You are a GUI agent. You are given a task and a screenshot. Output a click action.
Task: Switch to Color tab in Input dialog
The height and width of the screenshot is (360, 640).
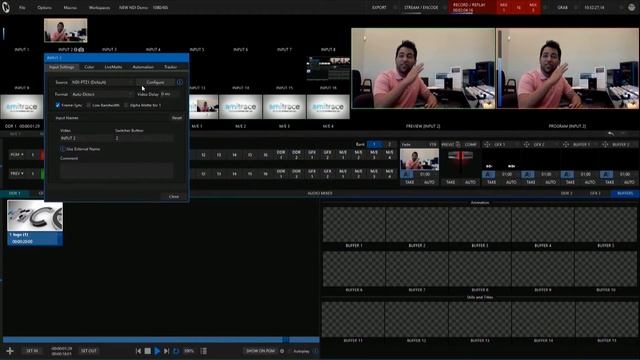coord(89,67)
